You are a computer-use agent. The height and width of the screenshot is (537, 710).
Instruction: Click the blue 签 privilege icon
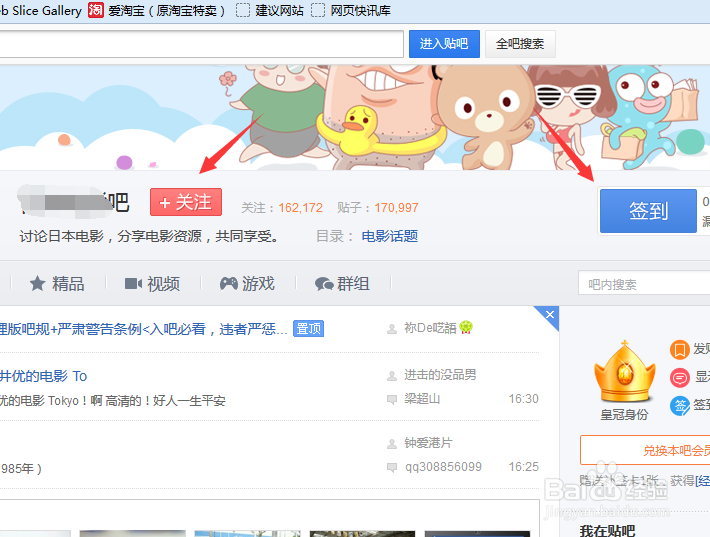coord(680,405)
